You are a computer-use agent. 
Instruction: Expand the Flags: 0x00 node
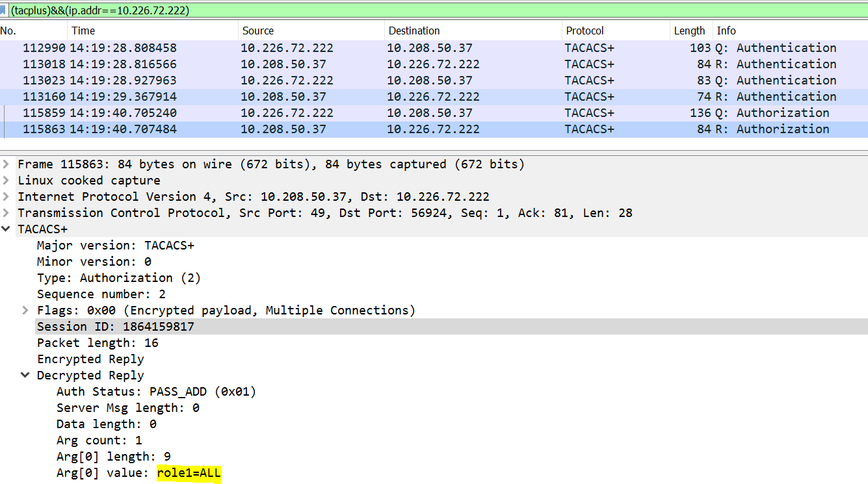click(25, 311)
